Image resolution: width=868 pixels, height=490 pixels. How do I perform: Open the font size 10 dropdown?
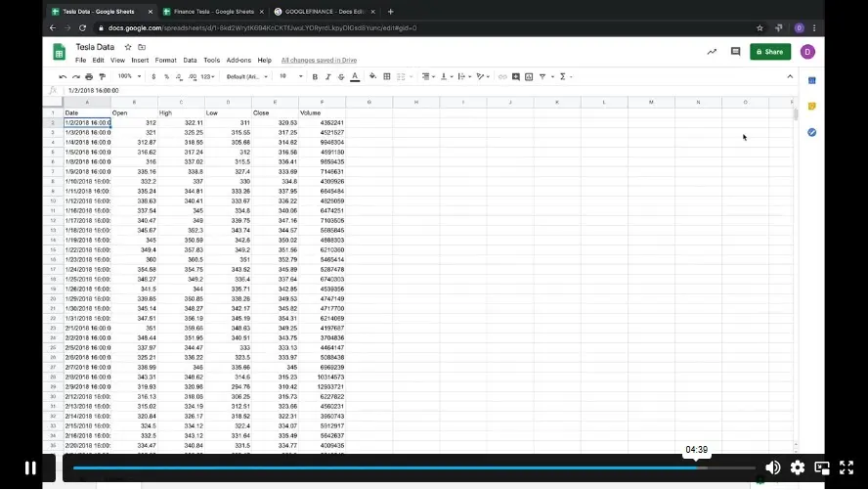coord(290,76)
